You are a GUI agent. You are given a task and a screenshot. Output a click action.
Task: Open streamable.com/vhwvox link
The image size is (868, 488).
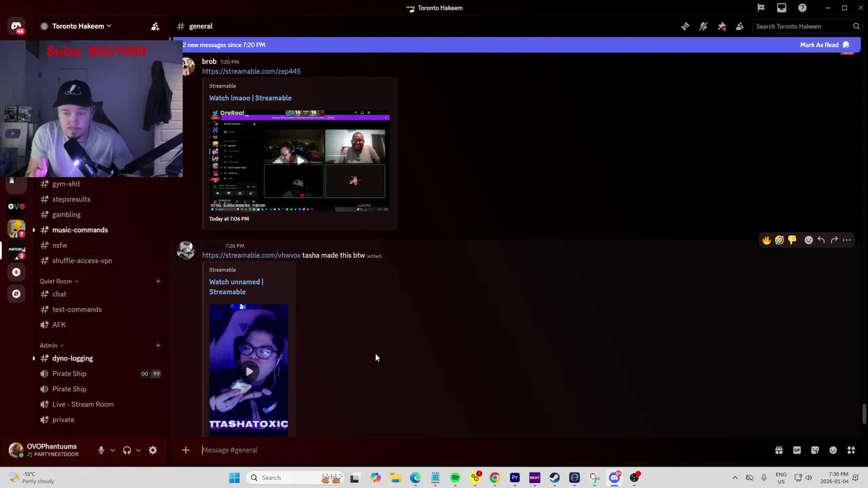(x=251, y=256)
